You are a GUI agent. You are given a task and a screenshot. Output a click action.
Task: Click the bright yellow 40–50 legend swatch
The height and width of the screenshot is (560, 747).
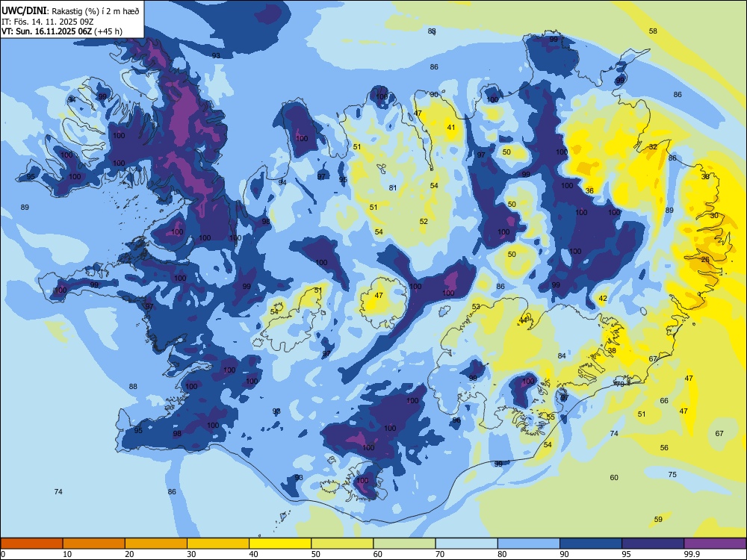(x=280, y=544)
